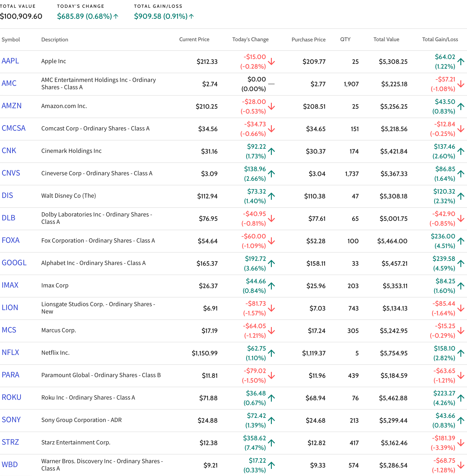This screenshot has height=476, width=467.
Task: Open the AMZN symbol link
Action: tap(11, 106)
